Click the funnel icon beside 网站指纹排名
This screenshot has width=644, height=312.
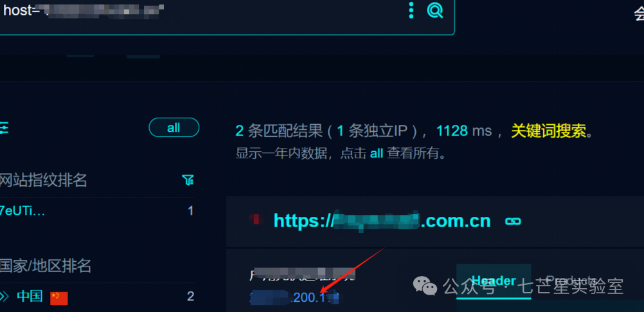pyautogui.click(x=188, y=179)
